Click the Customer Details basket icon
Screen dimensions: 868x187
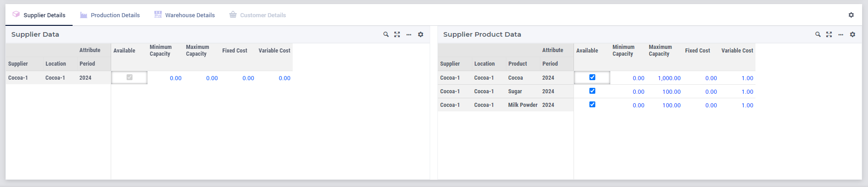(x=233, y=14)
